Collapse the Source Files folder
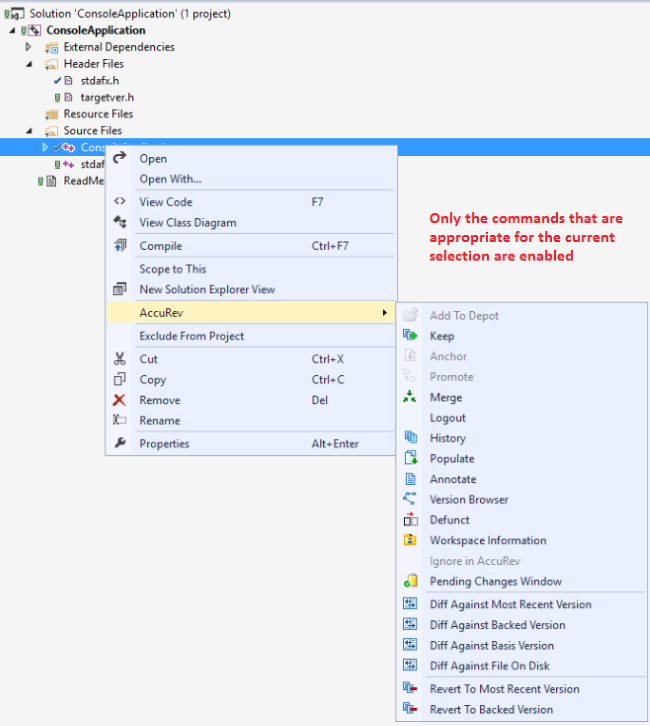Viewport: 650px width, 726px height. (x=28, y=131)
